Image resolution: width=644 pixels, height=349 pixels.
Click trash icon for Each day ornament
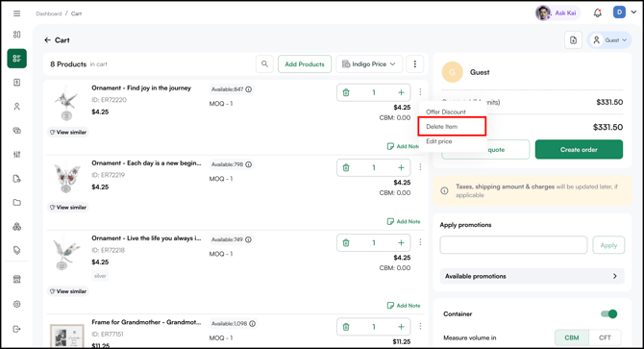point(346,167)
